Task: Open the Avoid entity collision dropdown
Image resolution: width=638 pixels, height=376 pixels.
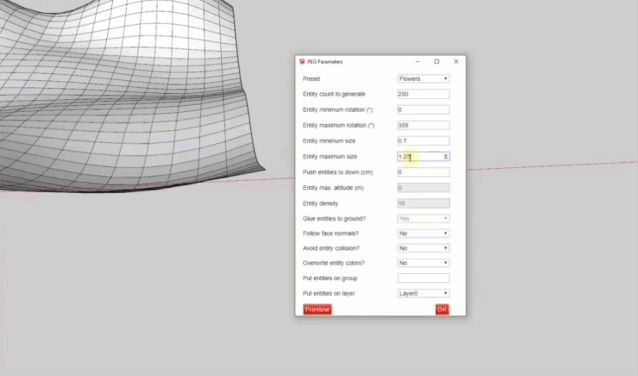Action: [423, 248]
